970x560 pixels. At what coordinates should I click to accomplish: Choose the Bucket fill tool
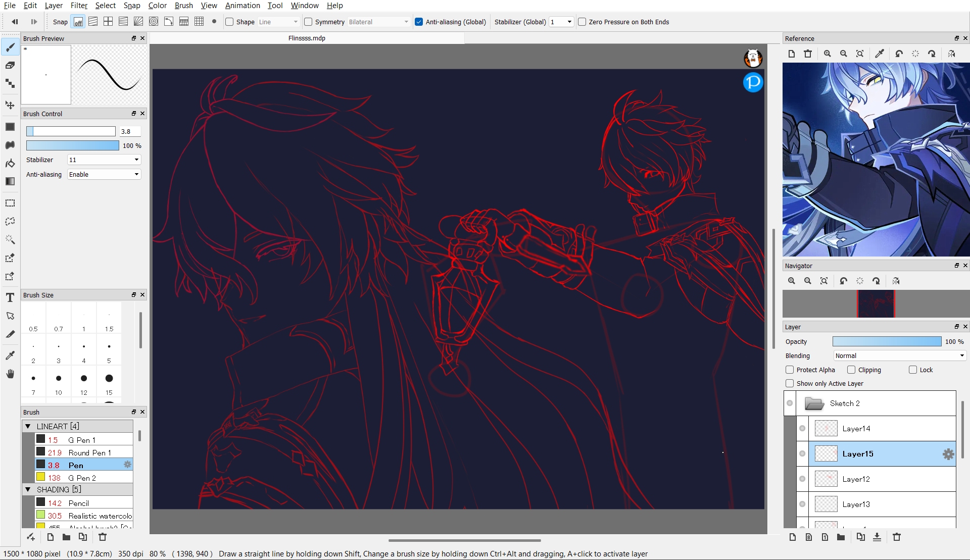tap(10, 164)
